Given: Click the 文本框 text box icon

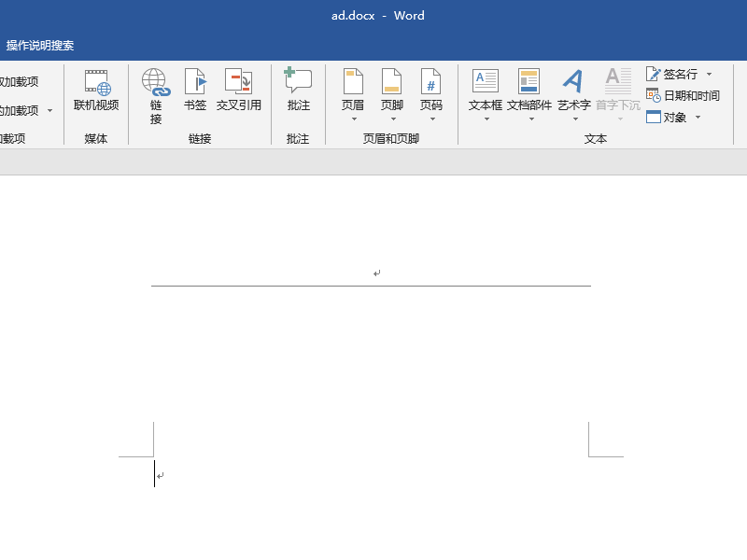Looking at the screenshot, I should coord(486,81).
